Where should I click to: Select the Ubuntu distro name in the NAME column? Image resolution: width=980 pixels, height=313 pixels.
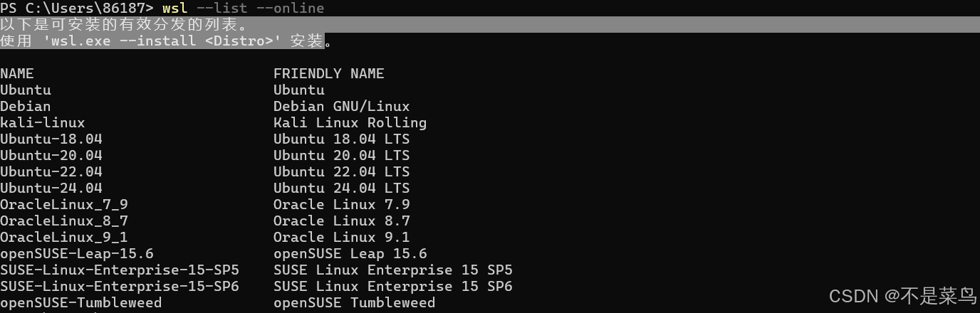tap(26, 90)
